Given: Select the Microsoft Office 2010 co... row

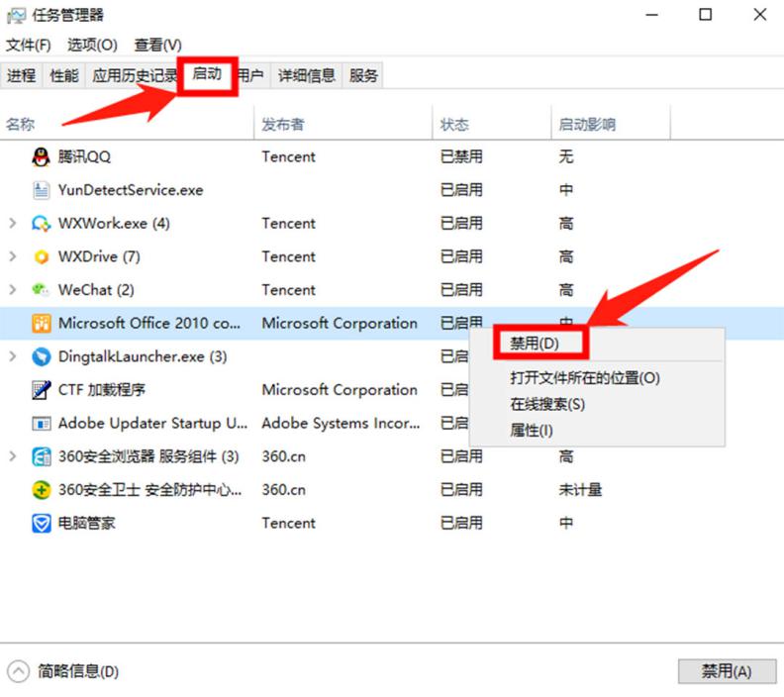Looking at the screenshot, I should click(x=392, y=323).
